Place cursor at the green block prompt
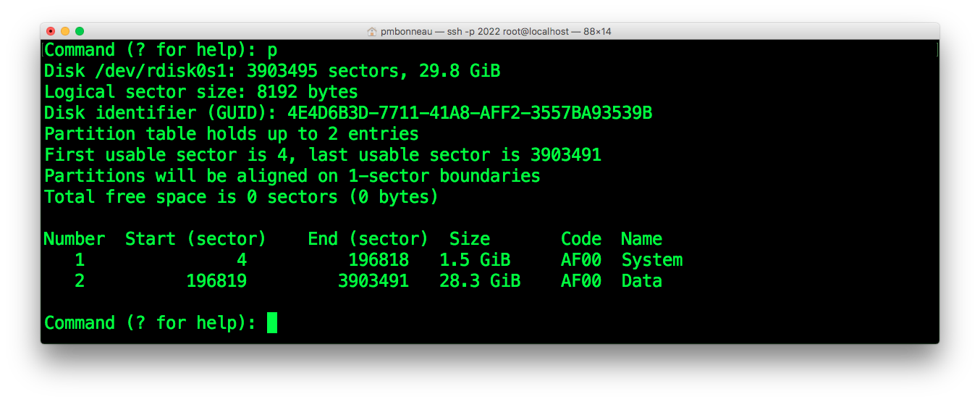This screenshot has height=402, width=980. 272,322
